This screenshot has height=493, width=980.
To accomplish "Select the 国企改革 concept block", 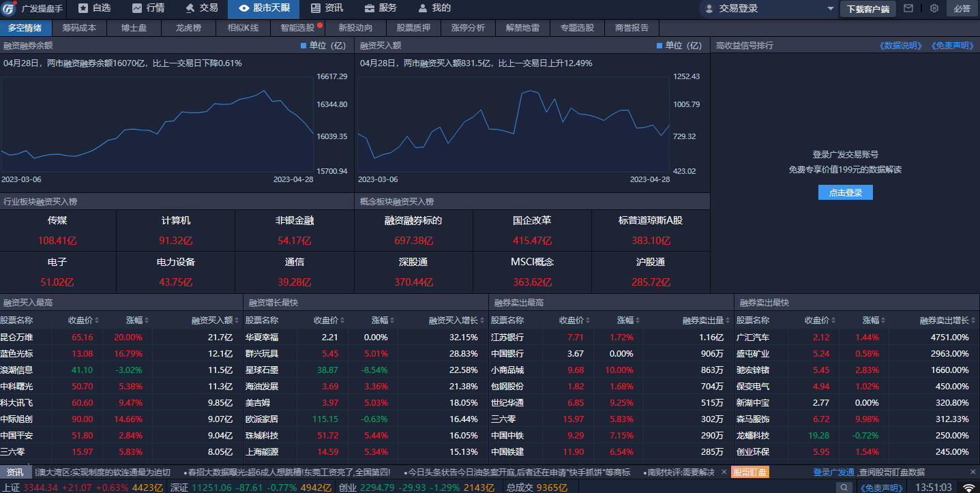I will (x=532, y=230).
